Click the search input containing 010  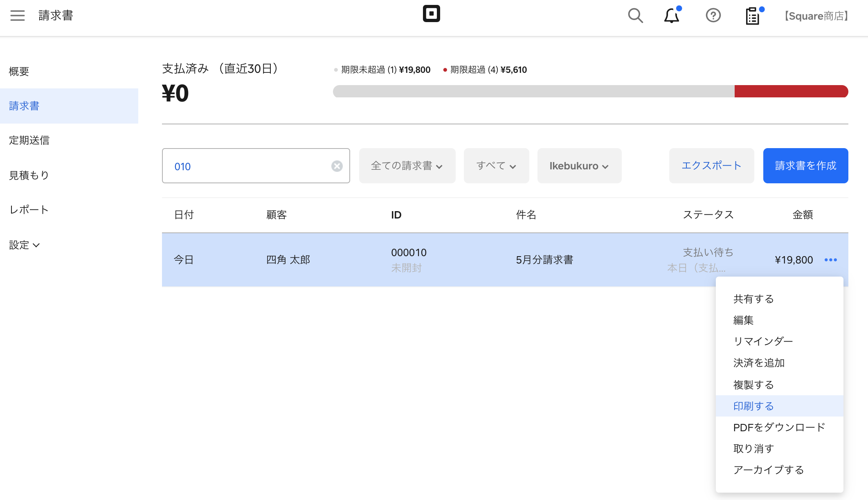[x=250, y=166]
